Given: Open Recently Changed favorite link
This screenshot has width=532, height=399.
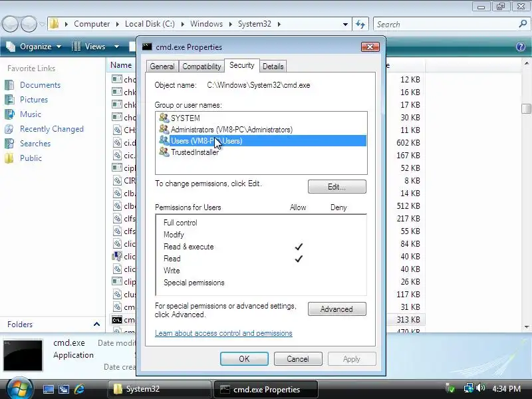Looking at the screenshot, I should (x=52, y=129).
